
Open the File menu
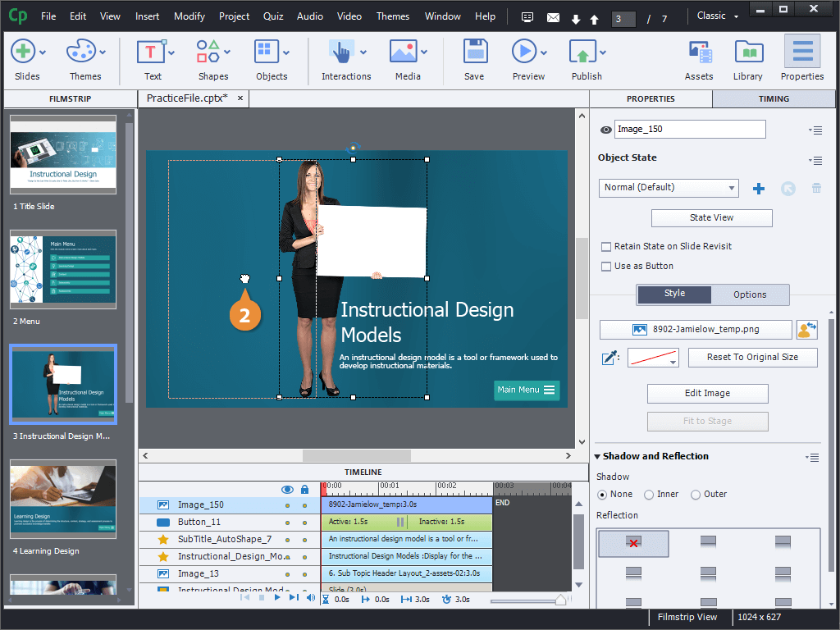click(48, 16)
